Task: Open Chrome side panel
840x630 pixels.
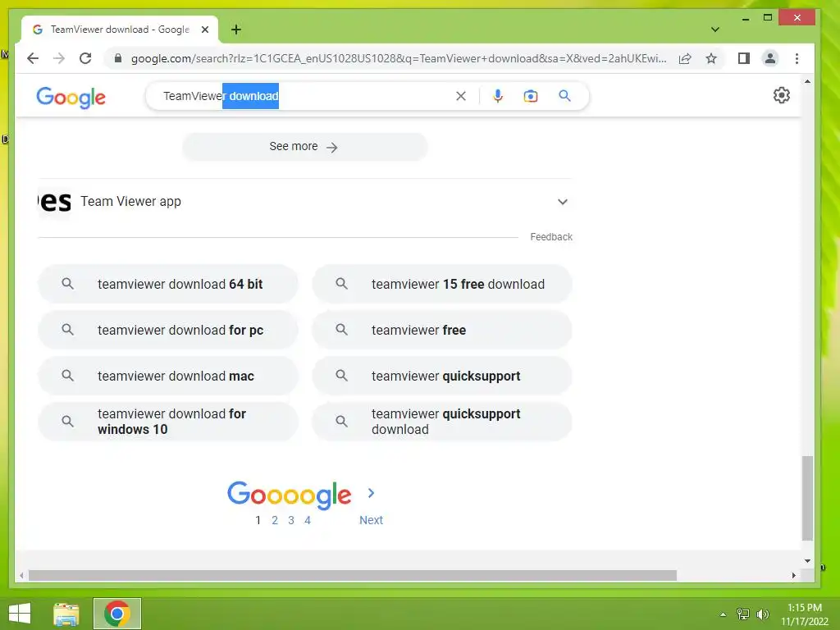Action: pyautogui.click(x=743, y=58)
